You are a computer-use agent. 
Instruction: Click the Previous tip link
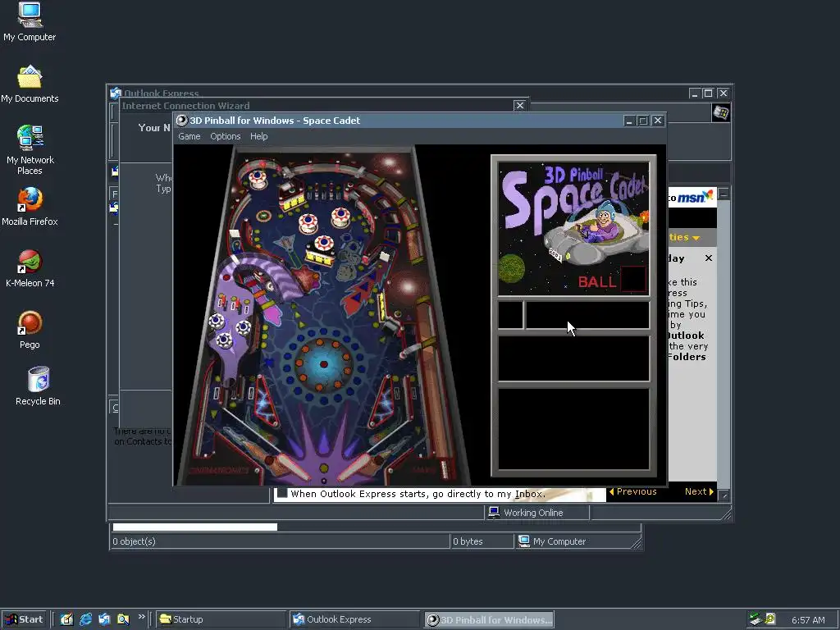pyautogui.click(x=632, y=491)
